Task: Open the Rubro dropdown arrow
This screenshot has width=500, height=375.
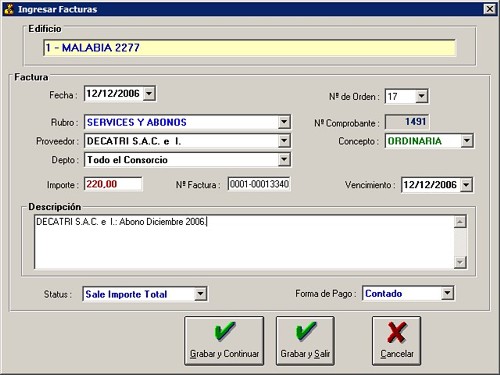Action: click(x=284, y=122)
